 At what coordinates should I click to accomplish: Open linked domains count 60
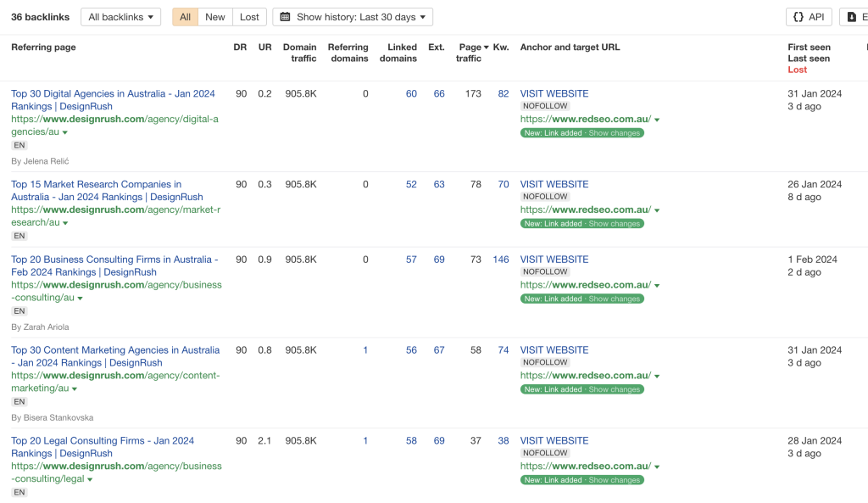click(411, 94)
